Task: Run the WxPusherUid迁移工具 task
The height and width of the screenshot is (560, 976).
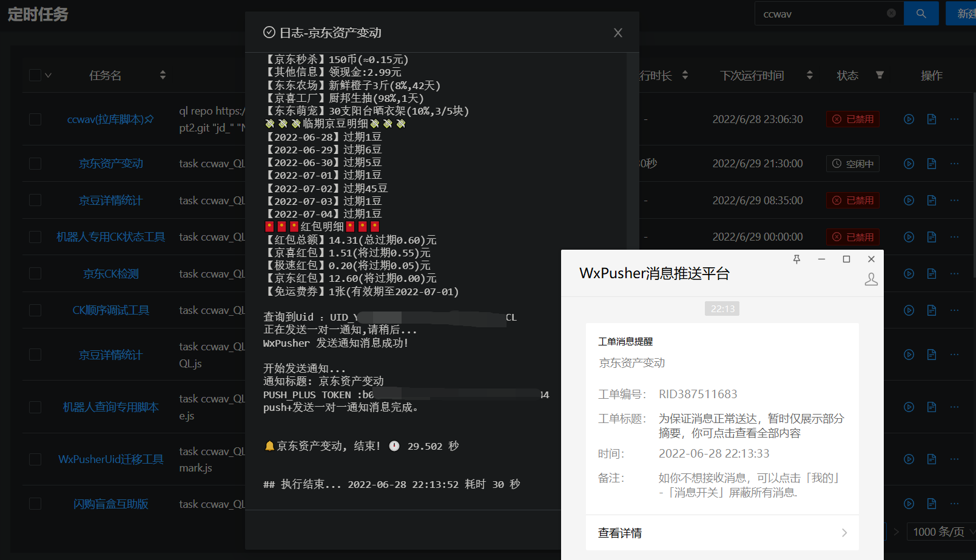Action: click(909, 459)
